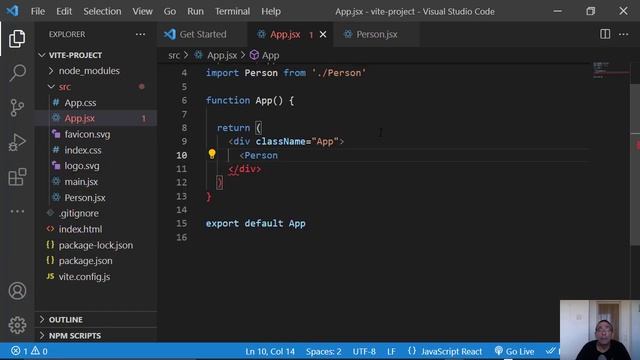640x360 pixels.
Task: Change end of line sequence LF
Action: tap(391, 351)
